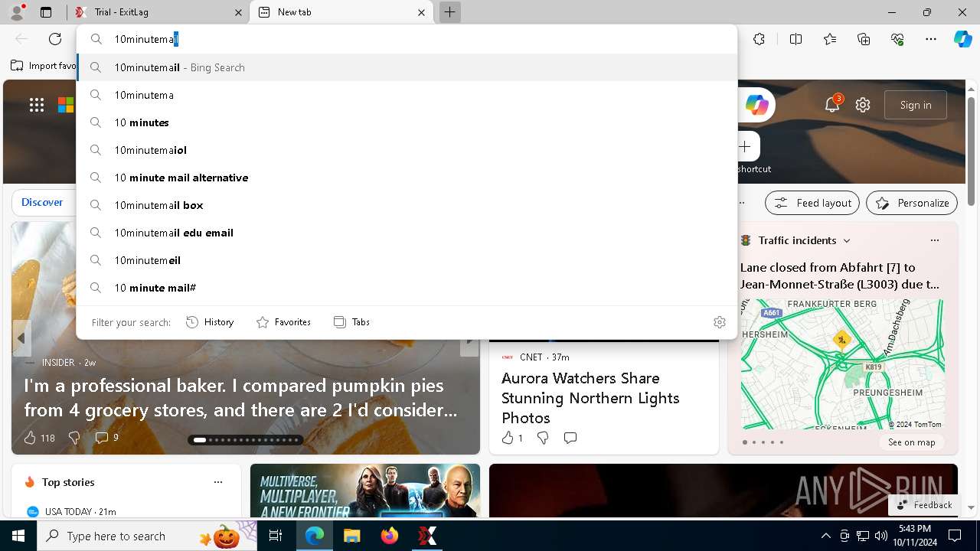Image resolution: width=980 pixels, height=551 pixels.
Task: Close the Trial - ExitLag tab
Action: [238, 12]
